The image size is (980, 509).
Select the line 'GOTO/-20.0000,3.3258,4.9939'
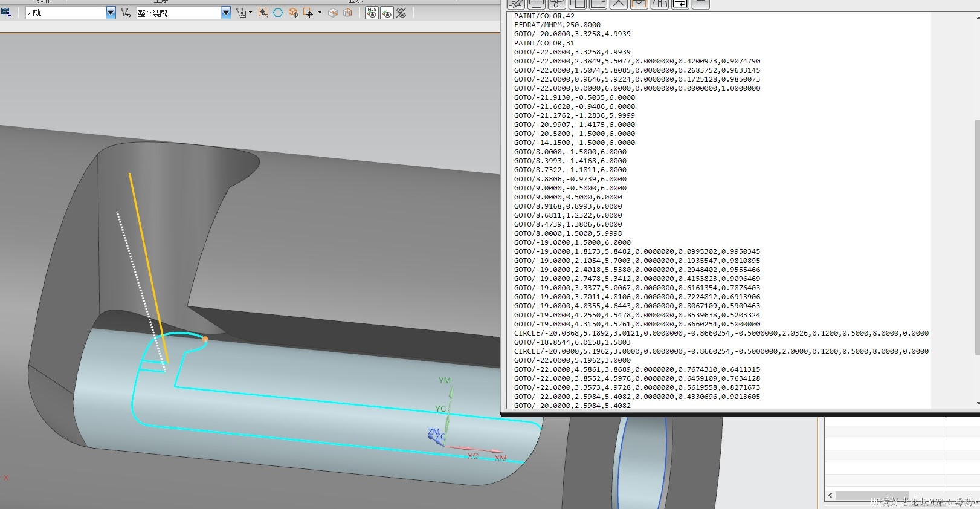coord(572,34)
